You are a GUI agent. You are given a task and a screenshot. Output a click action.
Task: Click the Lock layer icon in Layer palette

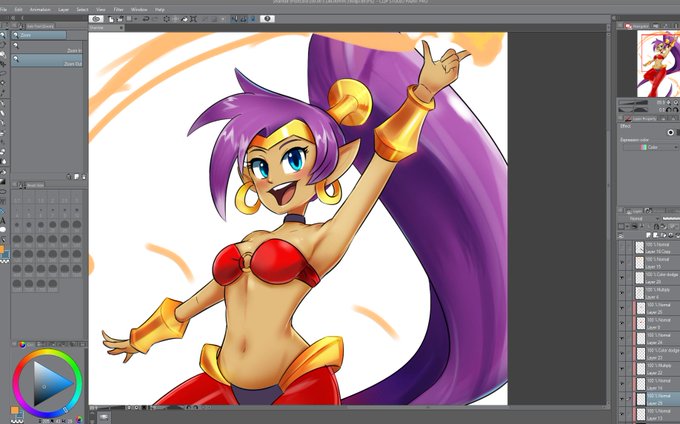coord(657,226)
